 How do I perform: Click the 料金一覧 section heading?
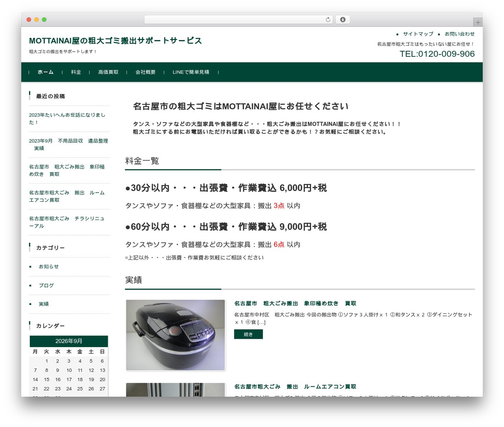(x=142, y=161)
